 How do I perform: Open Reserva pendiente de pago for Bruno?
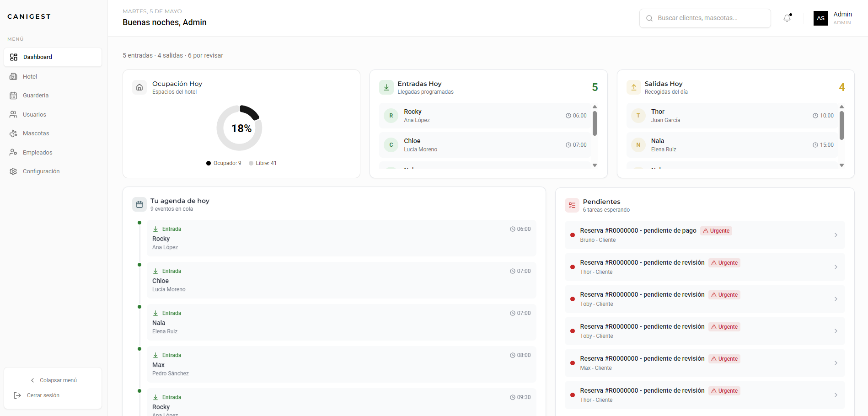tap(705, 235)
